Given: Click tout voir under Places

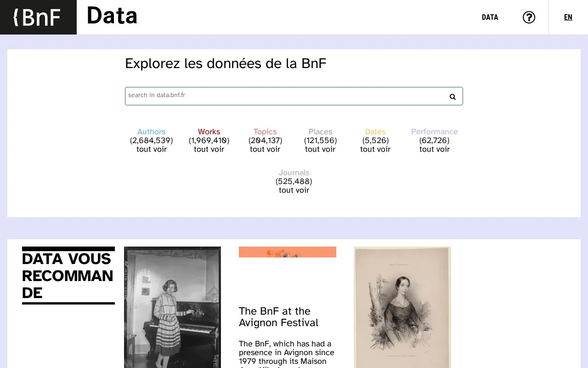Looking at the screenshot, I should pyautogui.click(x=320, y=149).
